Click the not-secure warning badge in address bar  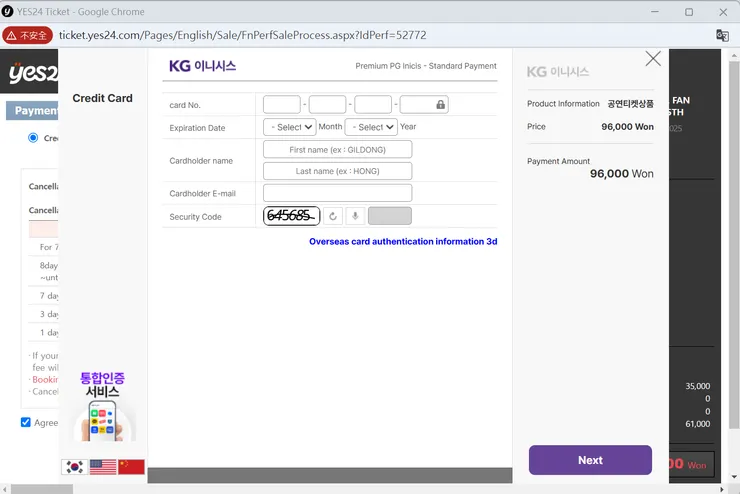tap(27, 35)
